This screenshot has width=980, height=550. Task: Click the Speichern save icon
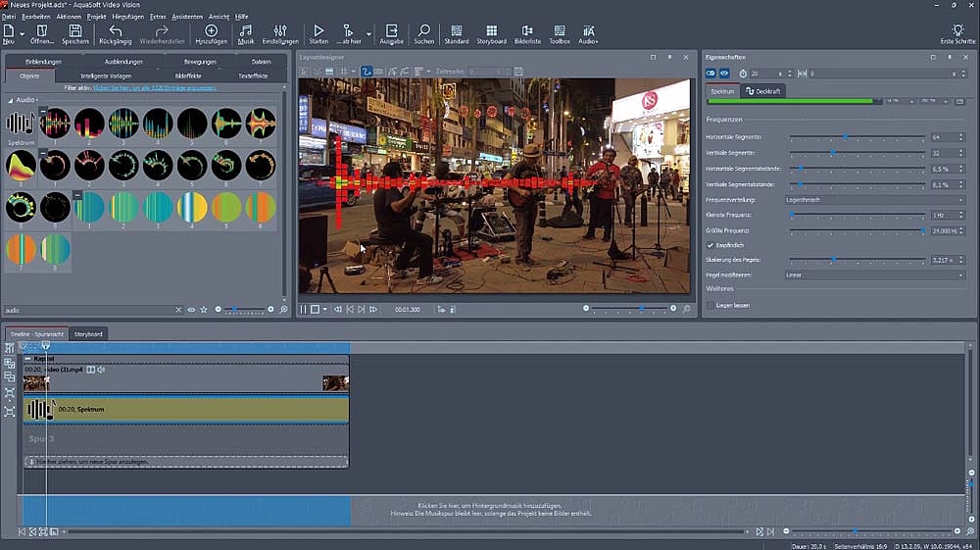pos(75,31)
